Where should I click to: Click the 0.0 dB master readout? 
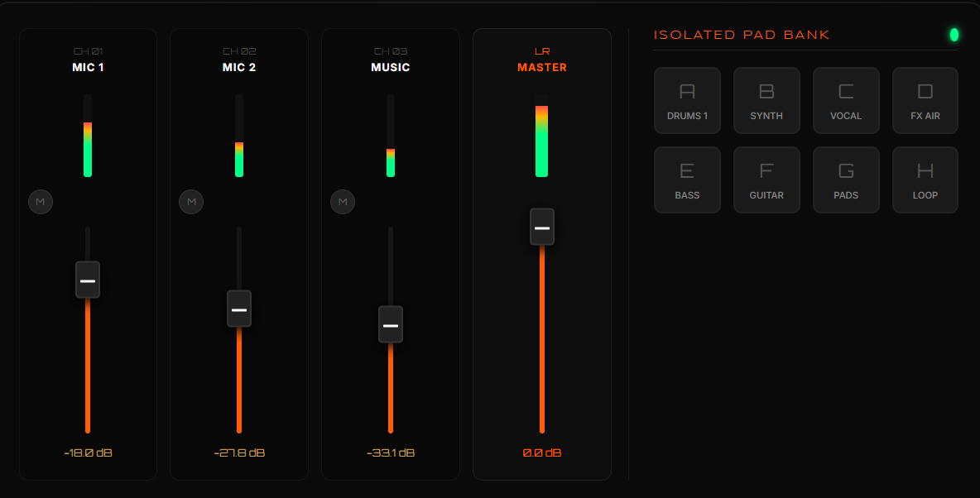[x=542, y=453]
